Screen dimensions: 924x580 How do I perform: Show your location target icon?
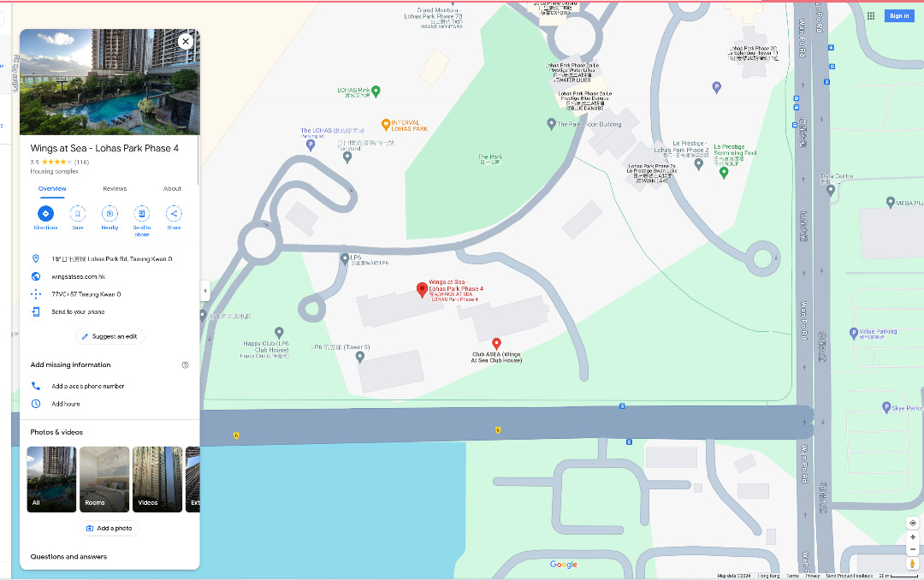913,524
